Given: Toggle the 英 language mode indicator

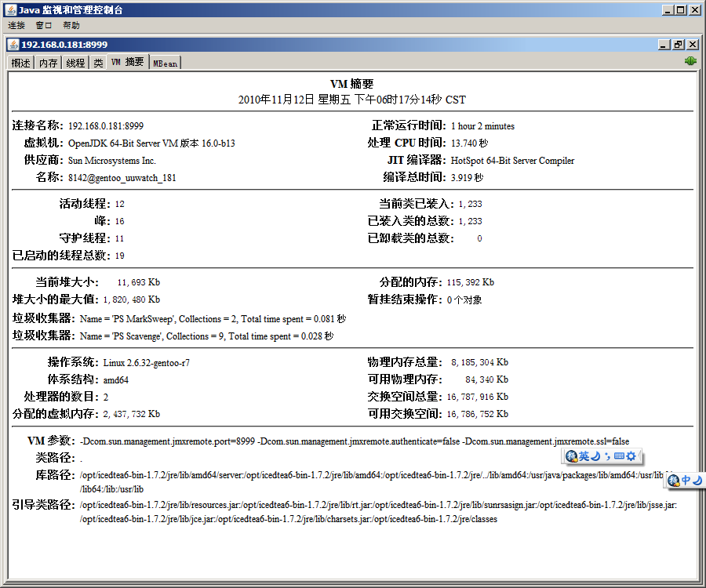Looking at the screenshot, I should (584, 456).
